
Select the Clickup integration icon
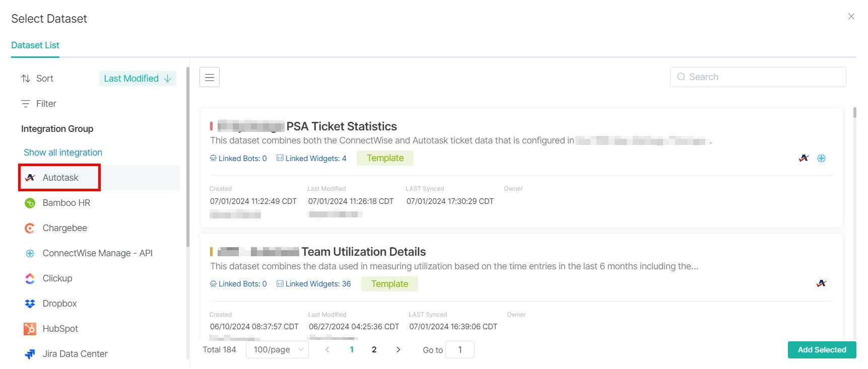click(30, 278)
